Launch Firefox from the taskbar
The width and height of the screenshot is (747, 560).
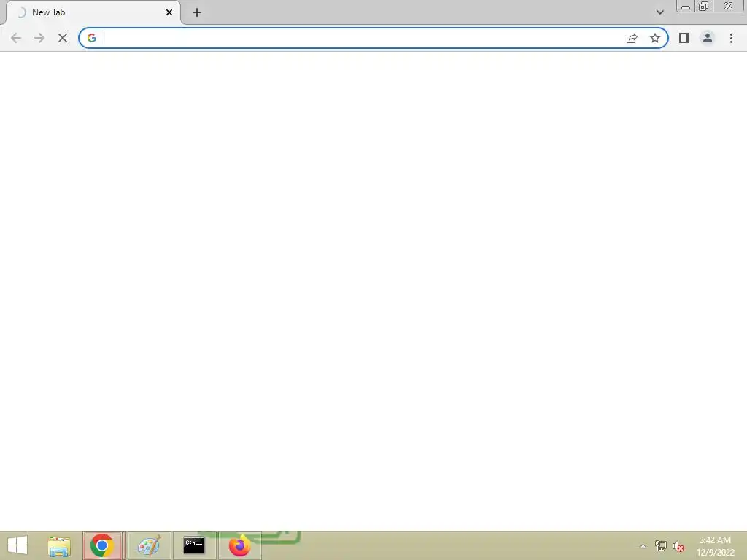(x=239, y=545)
